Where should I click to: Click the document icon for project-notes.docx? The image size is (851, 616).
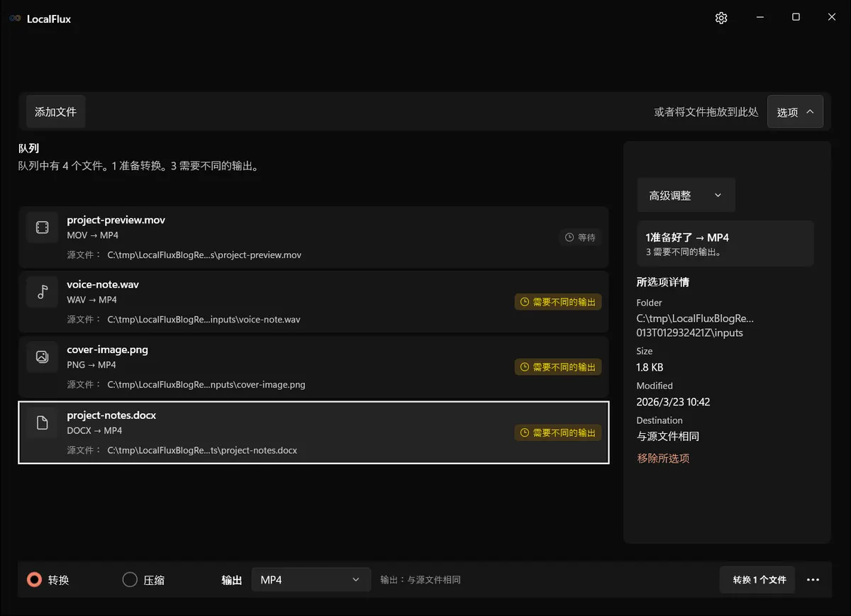[43, 423]
